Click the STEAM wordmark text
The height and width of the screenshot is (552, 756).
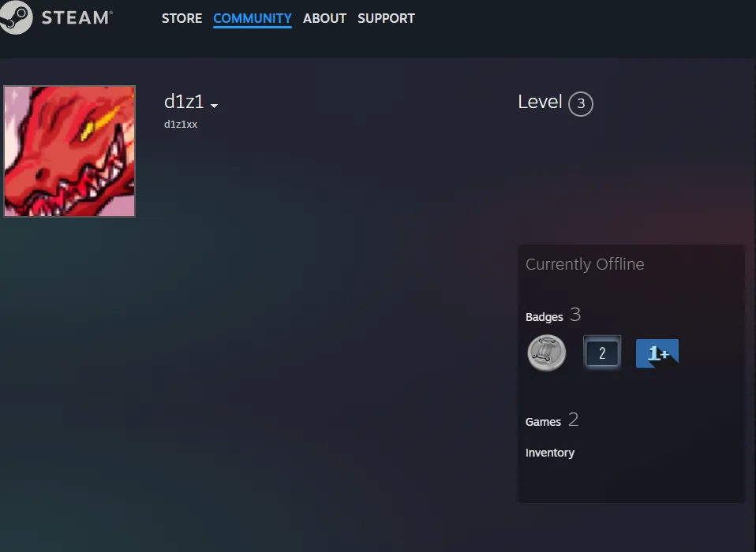click(x=77, y=18)
